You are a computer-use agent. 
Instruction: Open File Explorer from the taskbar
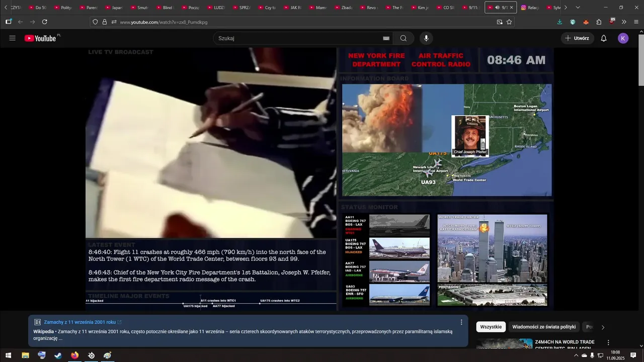click(25, 355)
